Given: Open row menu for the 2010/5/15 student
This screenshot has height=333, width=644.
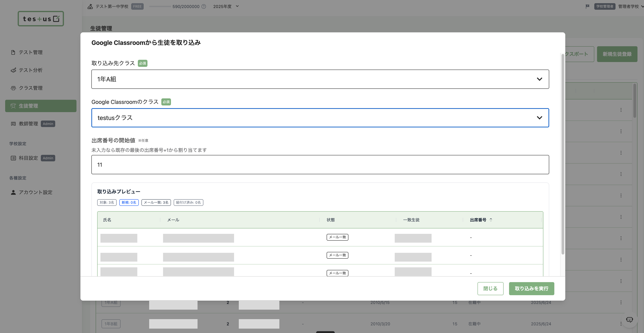Looking at the screenshot, I should 621,303.
